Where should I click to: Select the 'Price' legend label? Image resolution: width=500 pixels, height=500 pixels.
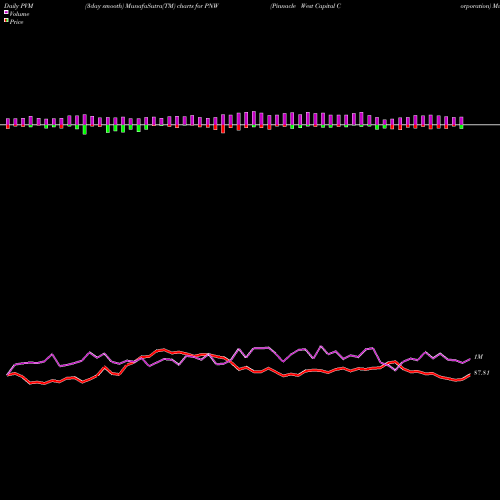pos(16,22)
